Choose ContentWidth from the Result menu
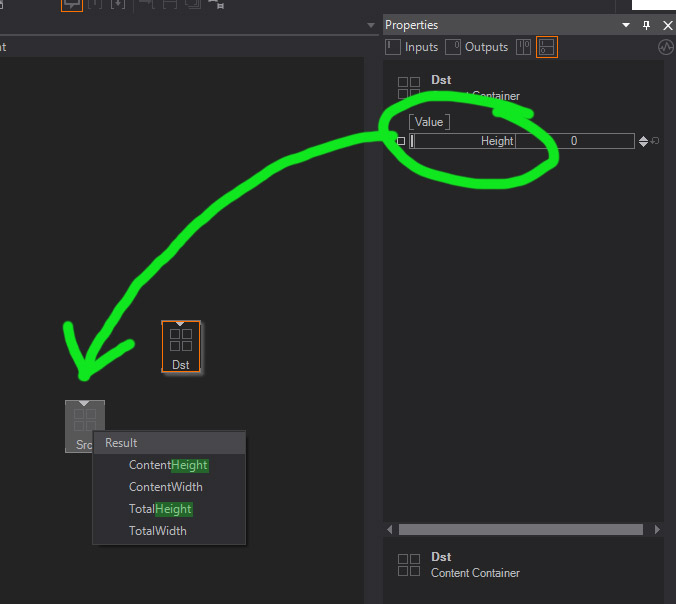The height and width of the screenshot is (604, 676). tap(165, 487)
